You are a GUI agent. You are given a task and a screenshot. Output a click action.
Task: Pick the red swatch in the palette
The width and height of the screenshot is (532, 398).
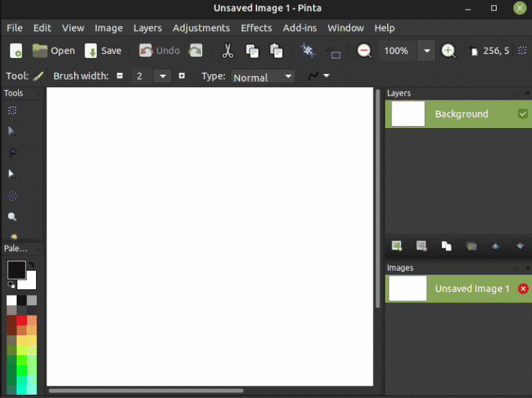point(21,320)
